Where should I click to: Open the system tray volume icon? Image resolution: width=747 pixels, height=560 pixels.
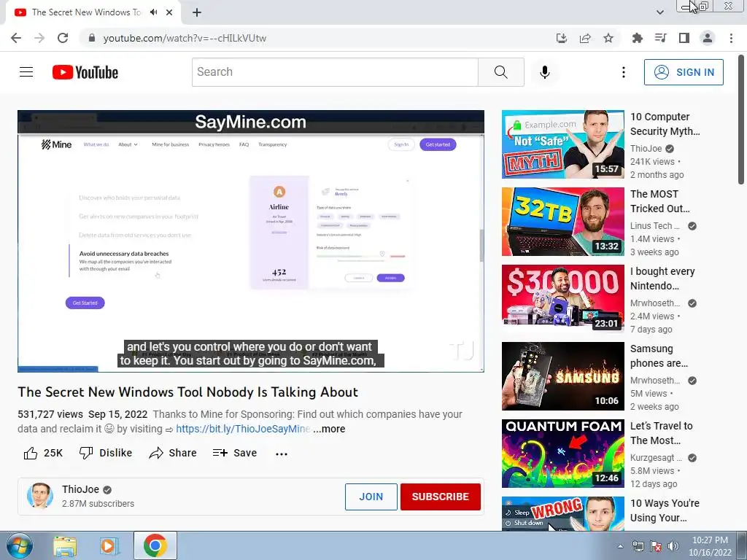(x=673, y=546)
